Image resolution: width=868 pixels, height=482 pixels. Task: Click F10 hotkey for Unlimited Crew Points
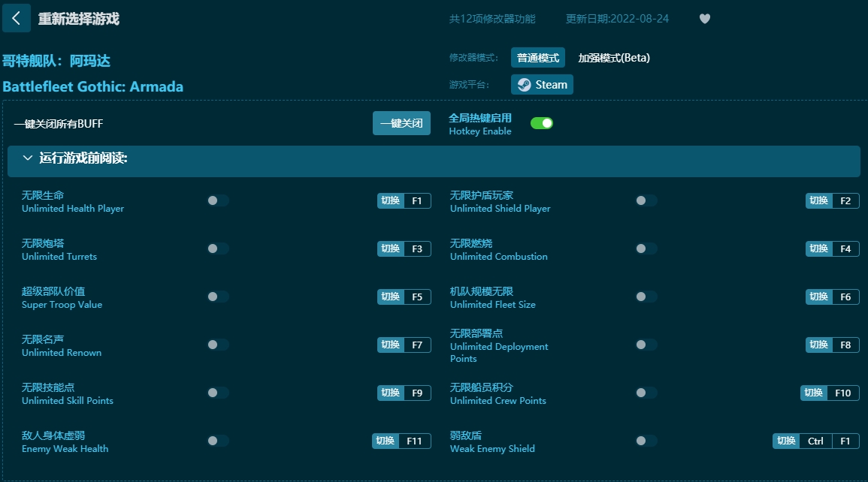842,393
